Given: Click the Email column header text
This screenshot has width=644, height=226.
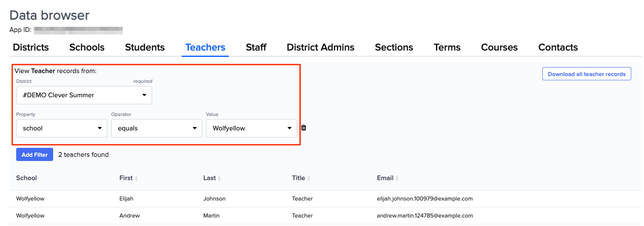Looking at the screenshot, I should coord(385,178).
